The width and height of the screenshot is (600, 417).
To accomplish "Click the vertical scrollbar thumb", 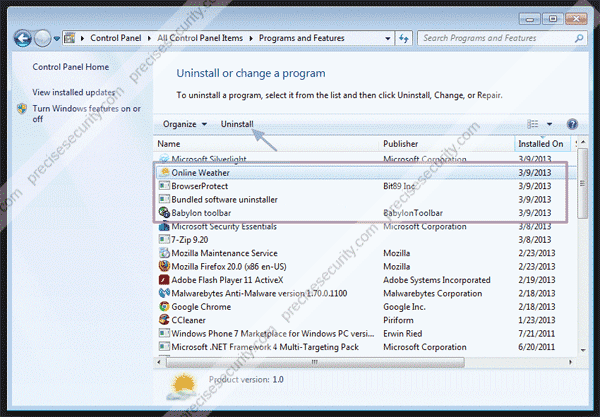I will pos(582,184).
